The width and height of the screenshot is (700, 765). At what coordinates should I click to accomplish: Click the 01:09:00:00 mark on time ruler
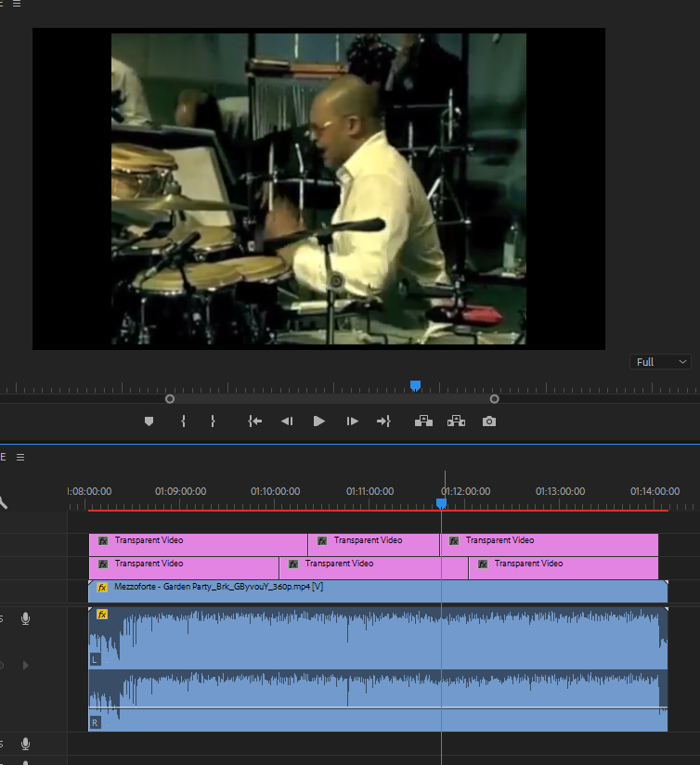[x=180, y=491]
